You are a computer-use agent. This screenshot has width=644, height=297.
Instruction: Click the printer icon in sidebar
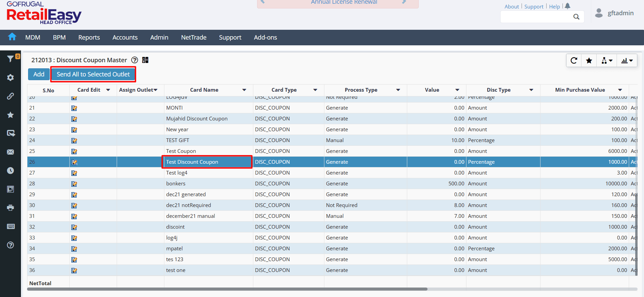(x=10, y=208)
